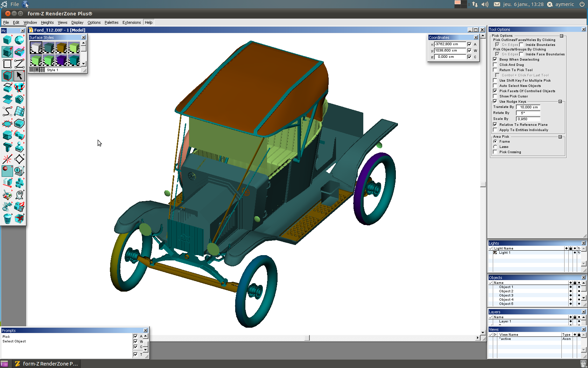Image resolution: width=588 pixels, height=368 pixels.
Task: Choose the vector line drawing tool
Action: [x=19, y=63]
